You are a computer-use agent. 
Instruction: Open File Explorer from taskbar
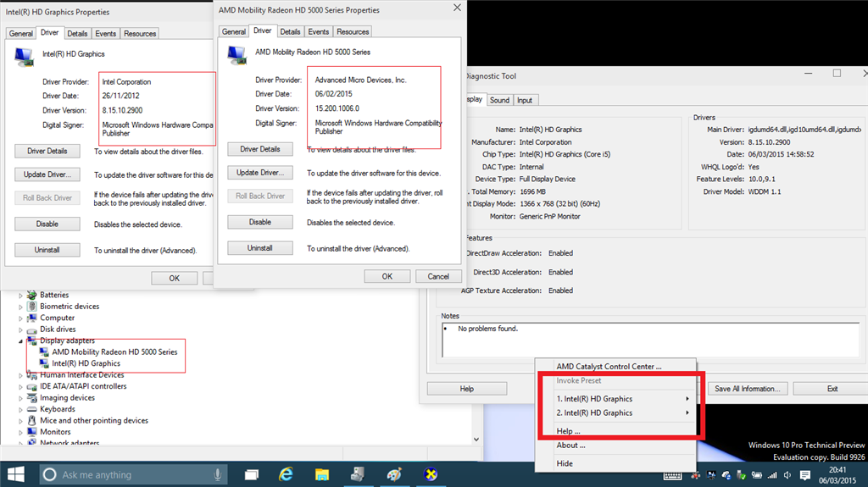pos(321,474)
